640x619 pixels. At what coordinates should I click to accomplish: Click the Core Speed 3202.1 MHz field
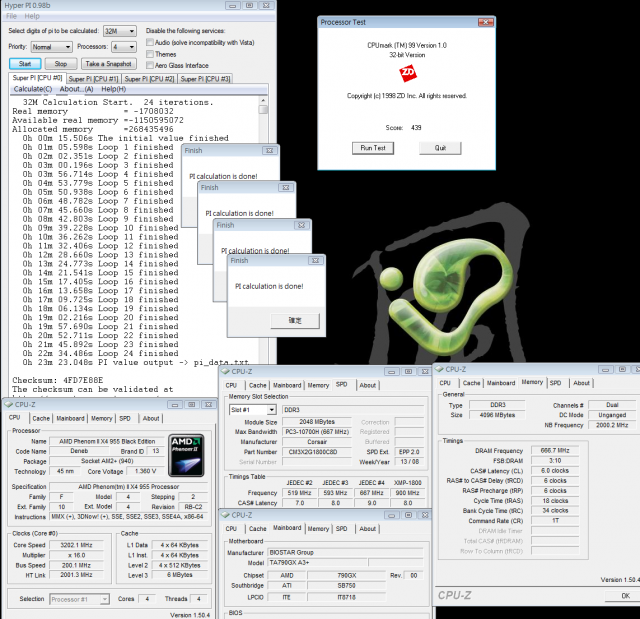[x=76, y=545]
